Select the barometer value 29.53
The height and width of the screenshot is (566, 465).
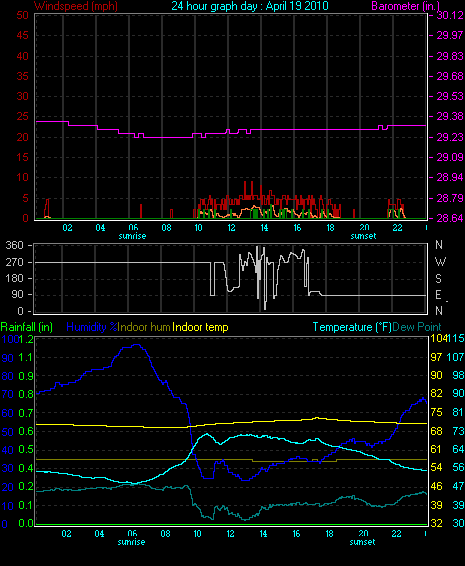click(450, 96)
